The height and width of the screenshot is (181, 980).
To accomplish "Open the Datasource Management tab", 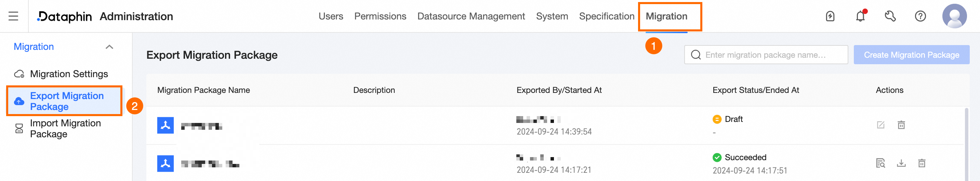I will click(x=471, y=16).
